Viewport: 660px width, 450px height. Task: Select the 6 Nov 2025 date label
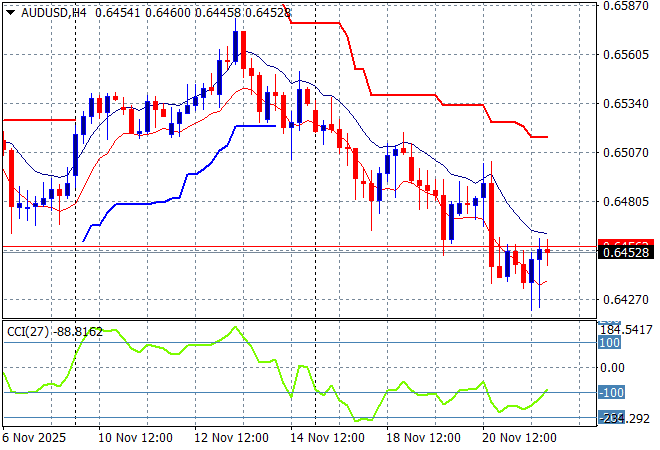[x=36, y=438]
